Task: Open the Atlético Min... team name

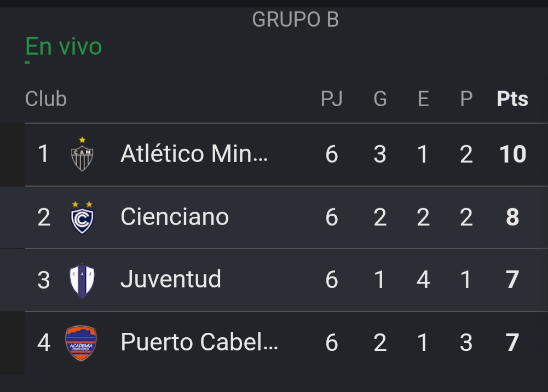Action: click(194, 154)
